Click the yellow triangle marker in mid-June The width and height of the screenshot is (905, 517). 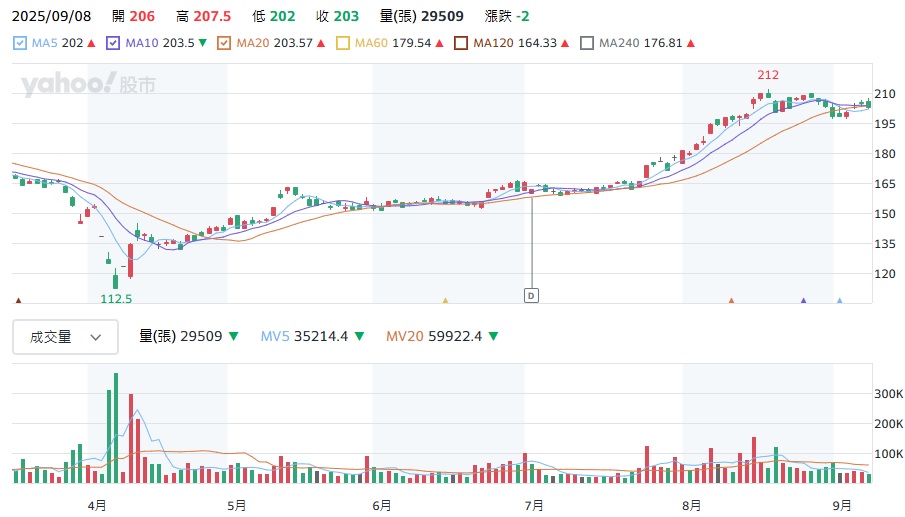click(x=445, y=299)
